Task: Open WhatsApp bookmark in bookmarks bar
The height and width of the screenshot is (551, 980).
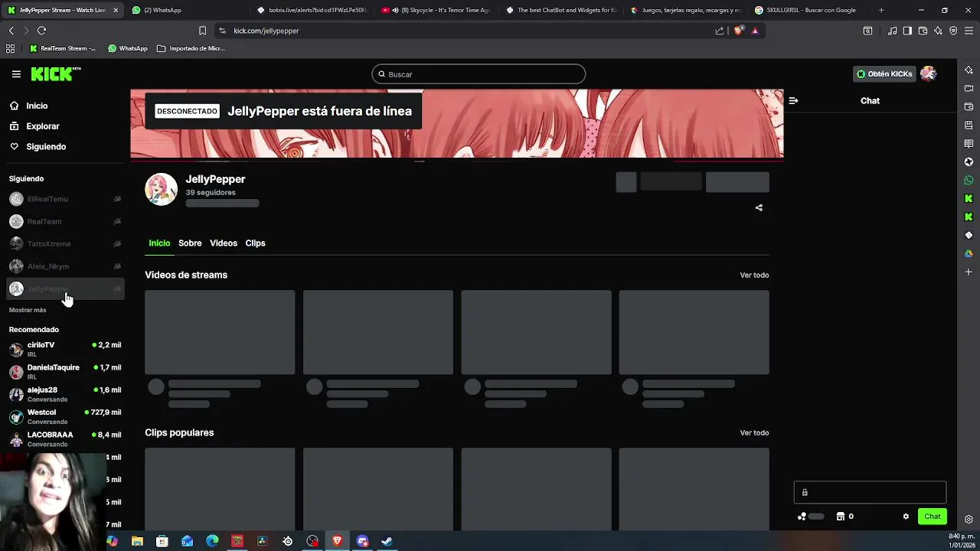Action: [127, 48]
